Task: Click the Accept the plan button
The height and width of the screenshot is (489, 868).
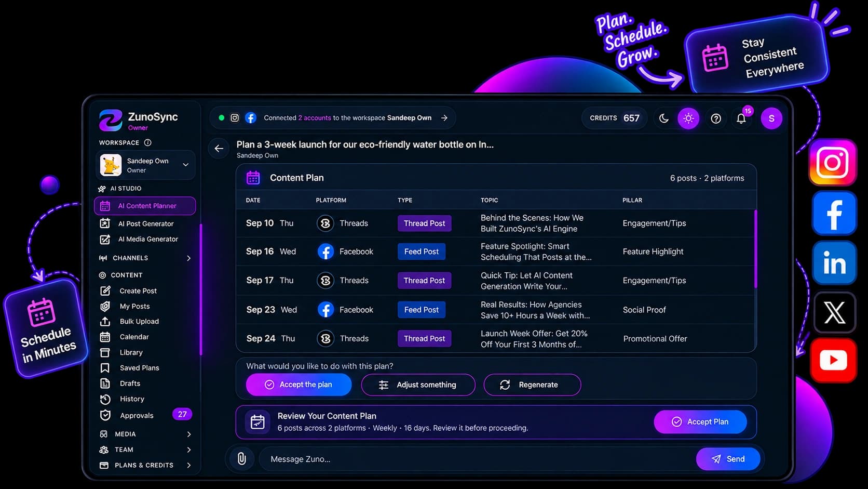Action: pos(299,385)
